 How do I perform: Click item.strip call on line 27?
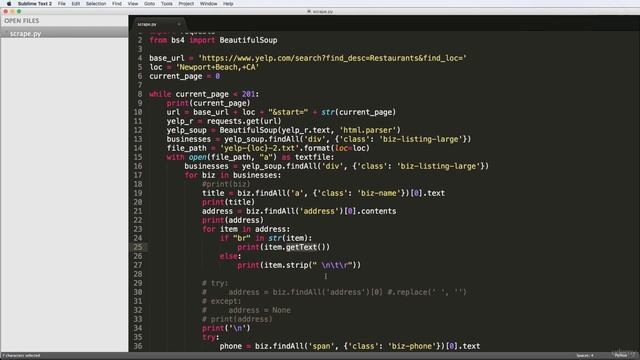coord(311,265)
